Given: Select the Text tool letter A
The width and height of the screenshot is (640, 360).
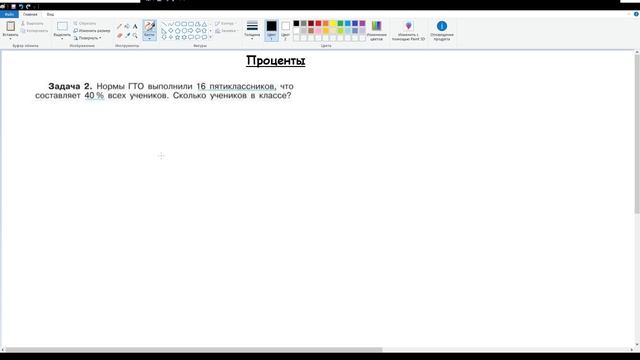Looking at the screenshot, I should (x=135, y=27).
